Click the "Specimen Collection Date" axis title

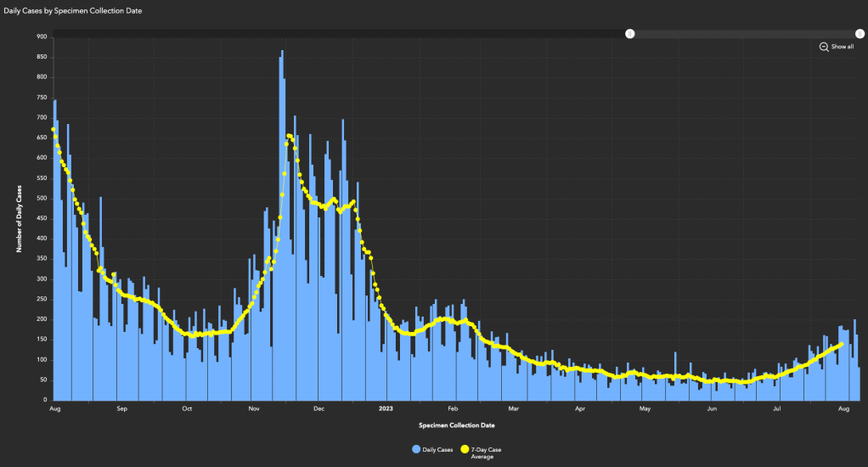point(457,425)
